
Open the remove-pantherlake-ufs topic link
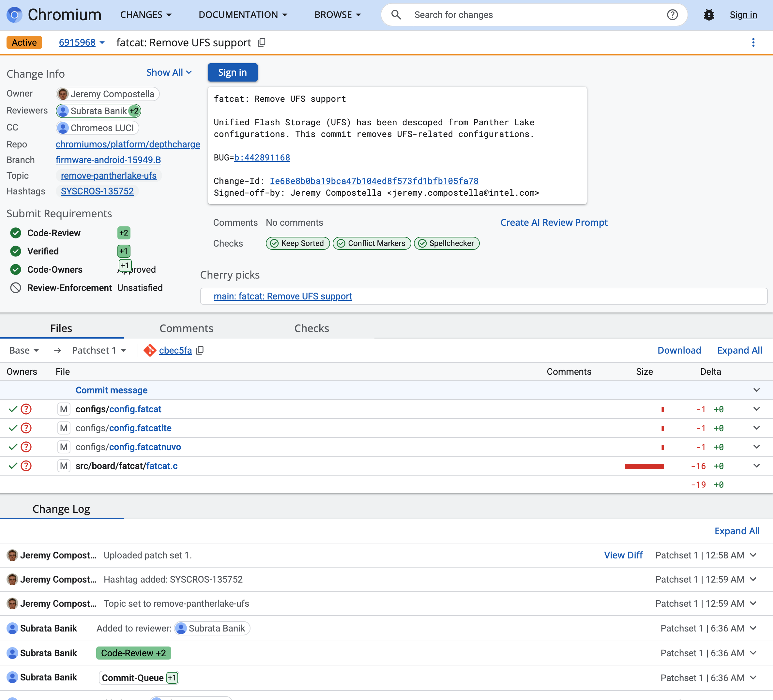pos(109,175)
